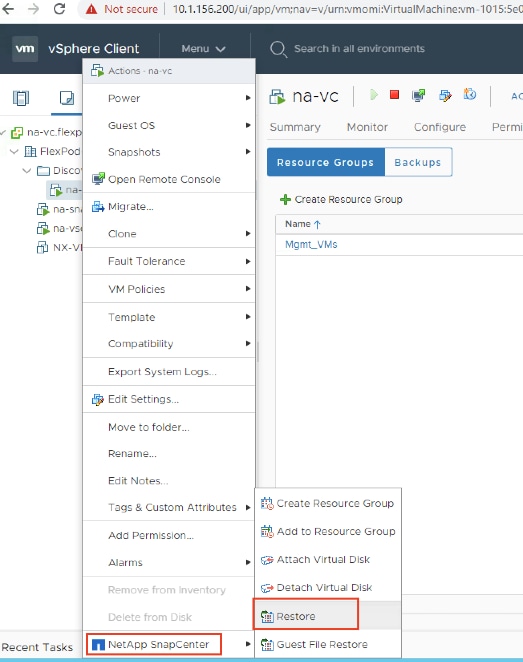Click the browser back arrow

click(8, 9)
